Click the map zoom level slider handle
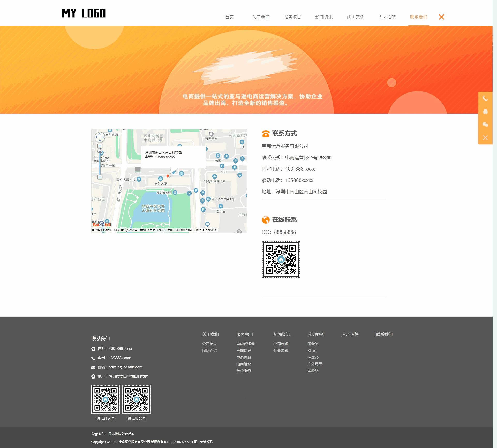The width and height of the screenshot is (497, 448). coord(100,152)
